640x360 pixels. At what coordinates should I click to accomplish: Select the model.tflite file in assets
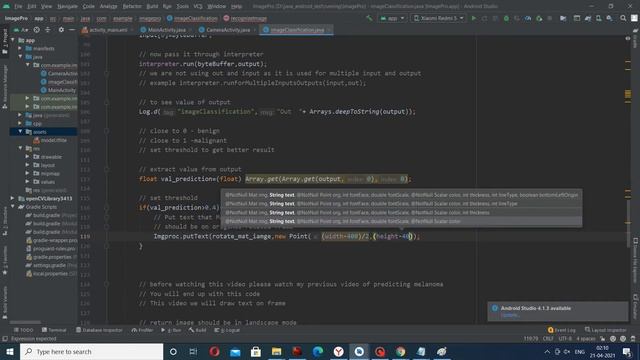(51, 140)
